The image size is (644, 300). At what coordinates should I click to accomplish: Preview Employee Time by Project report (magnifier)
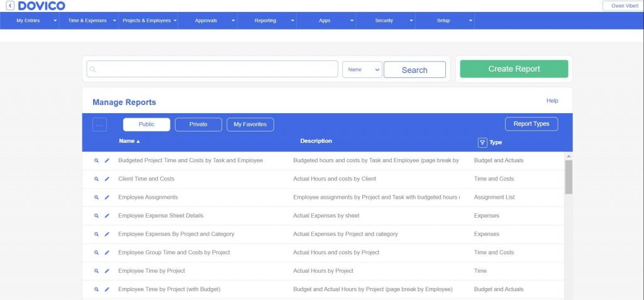coord(96,271)
